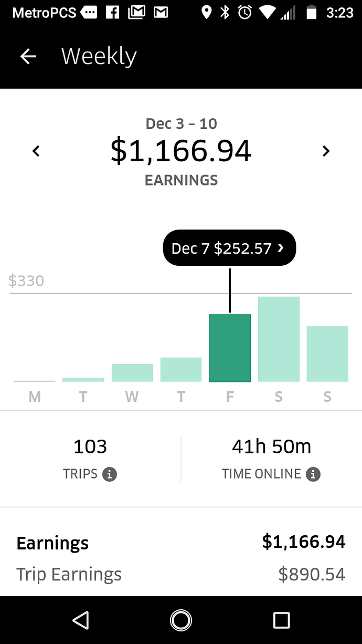
Task: Select the Thursday earnings bar
Action: [181, 369]
